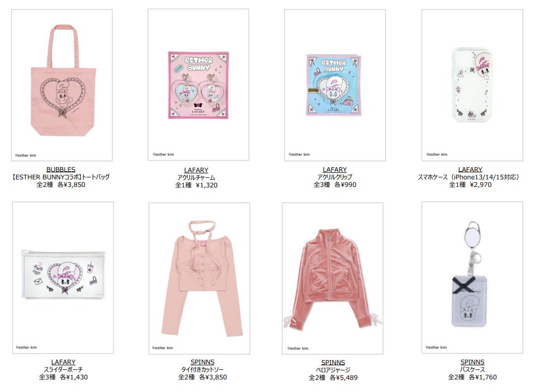Image resolution: width=541 pixels, height=392 pixels.
Task: View the pass case with reel image
Action: [472, 278]
